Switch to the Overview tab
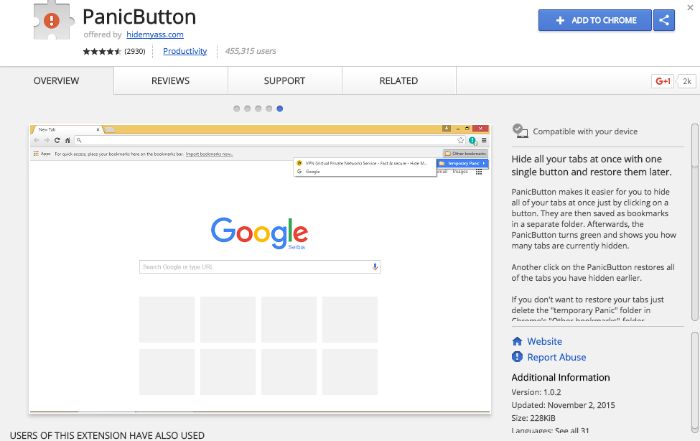This screenshot has height=441, width=700. [56, 81]
